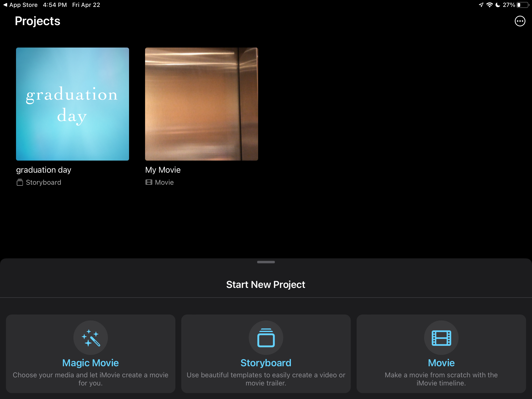Click the 'Start New Project' heading
The height and width of the screenshot is (399, 532).
click(x=266, y=284)
